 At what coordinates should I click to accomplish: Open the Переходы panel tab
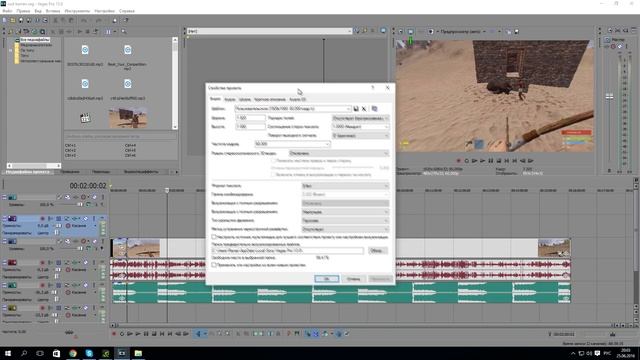100,172
